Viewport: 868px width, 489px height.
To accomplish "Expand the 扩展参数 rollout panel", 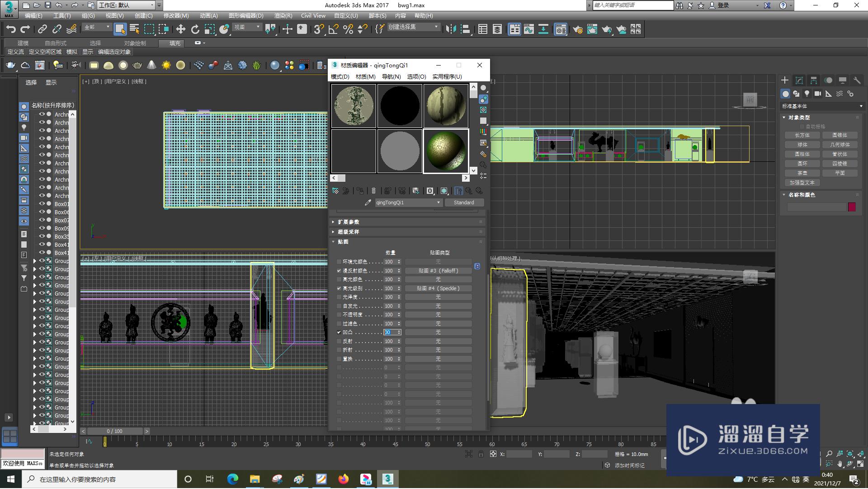I will (x=348, y=221).
